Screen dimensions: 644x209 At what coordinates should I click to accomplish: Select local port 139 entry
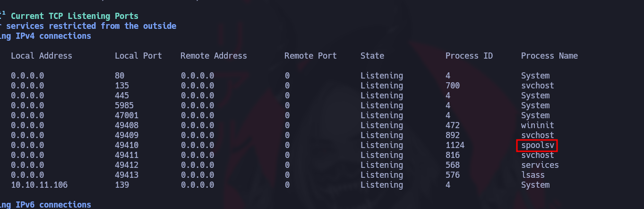(121, 185)
